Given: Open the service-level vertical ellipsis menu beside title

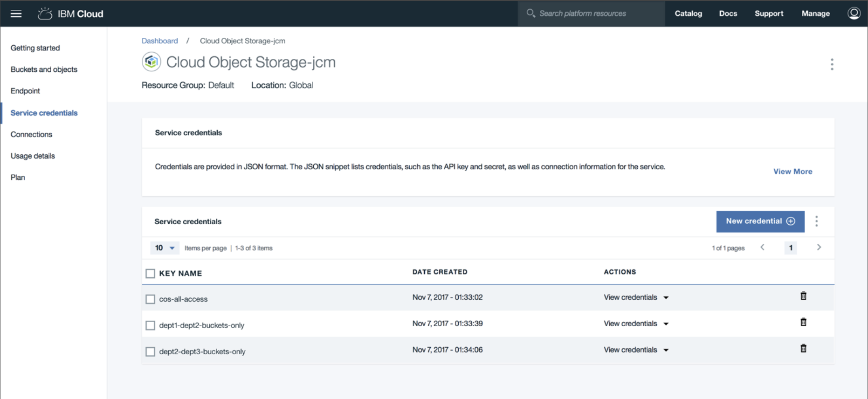Looking at the screenshot, I should [x=832, y=64].
